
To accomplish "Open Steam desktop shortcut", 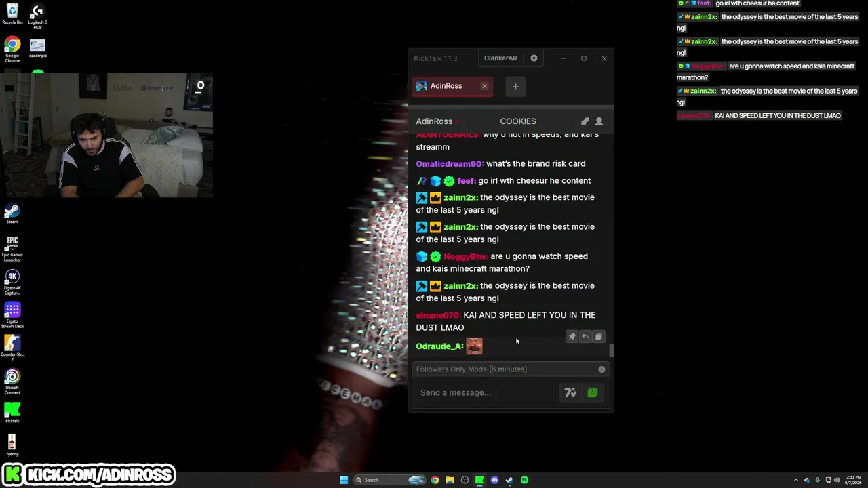I will coord(12,214).
